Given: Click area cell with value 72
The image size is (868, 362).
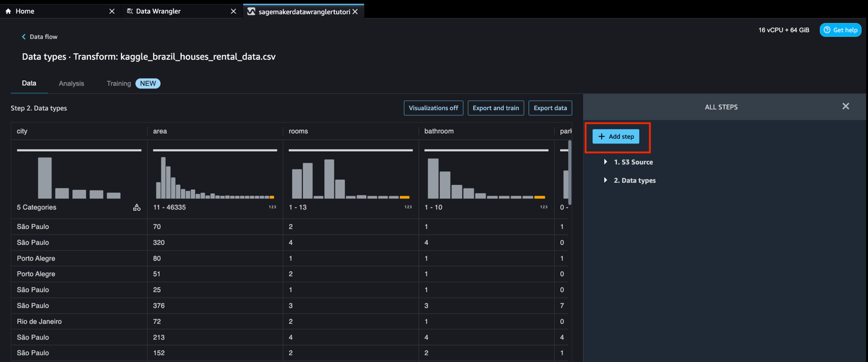Looking at the screenshot, I should coord(215,322).
